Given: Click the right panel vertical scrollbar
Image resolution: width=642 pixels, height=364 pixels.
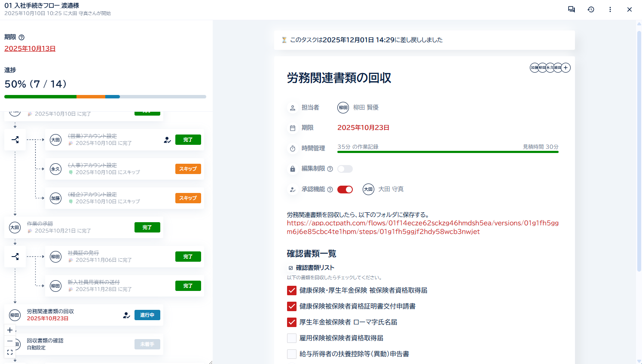Looking at the screenshot, I should point(639,150).
